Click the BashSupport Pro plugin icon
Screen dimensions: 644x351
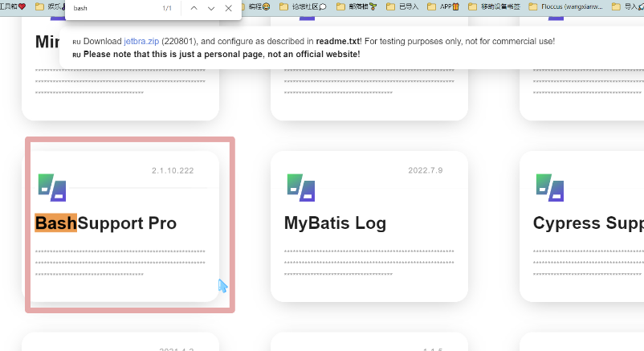[x=51, y=186]
